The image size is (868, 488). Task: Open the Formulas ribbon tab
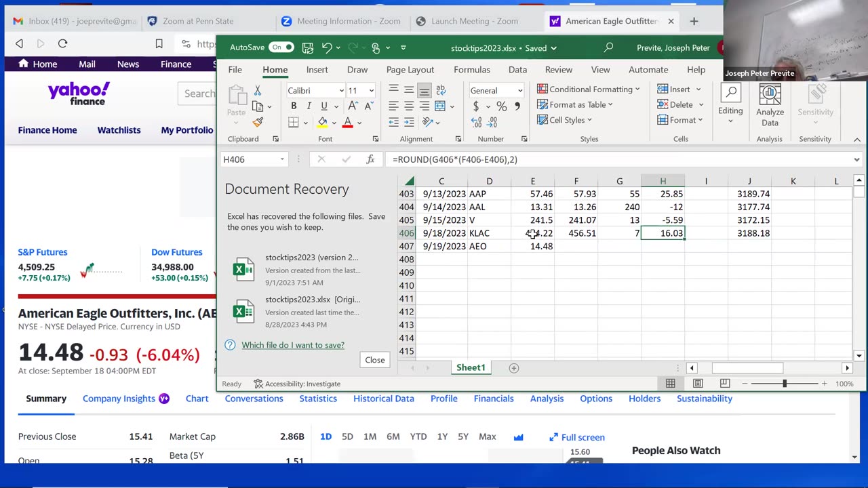point(472,70)
